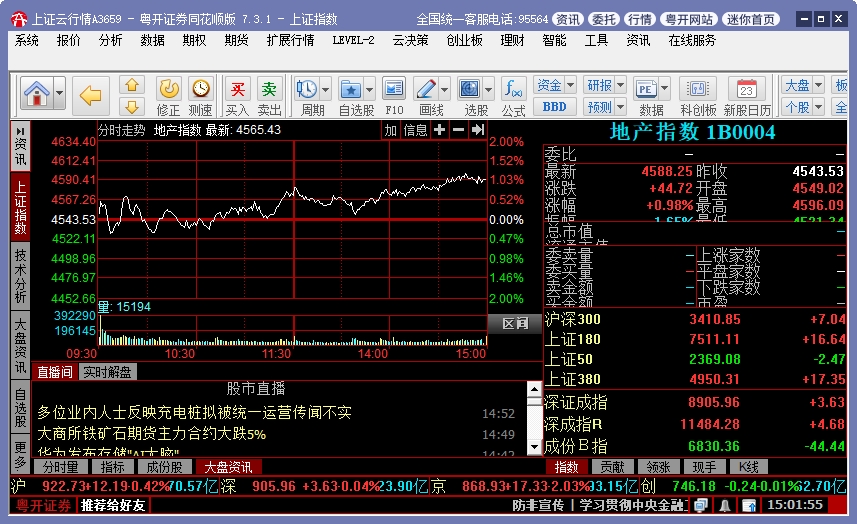Click the minus zoom icon on chart
This screenshot has height=524, width=857.
(458, 130)
